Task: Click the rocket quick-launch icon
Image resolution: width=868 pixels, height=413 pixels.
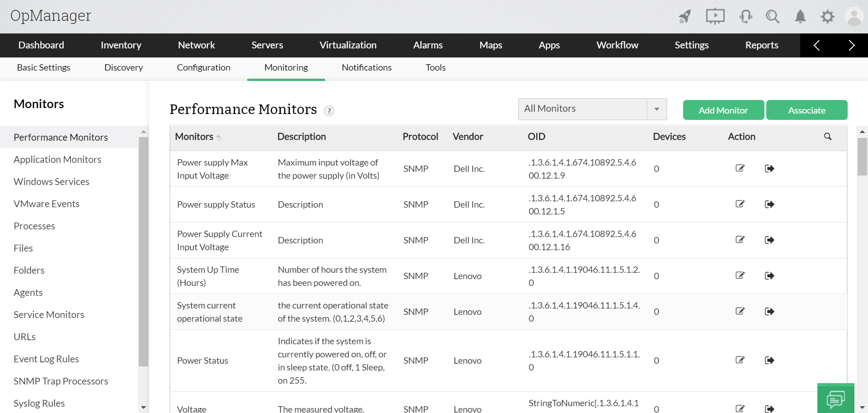Action: coord(685,17)
